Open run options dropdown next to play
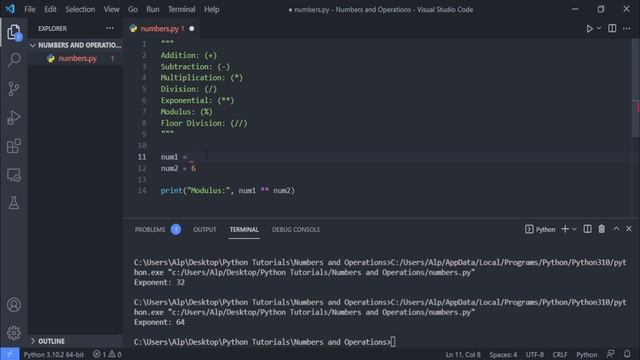Viewport: 640px width, 360px height. pyautogui.click(x=599, y=29)
